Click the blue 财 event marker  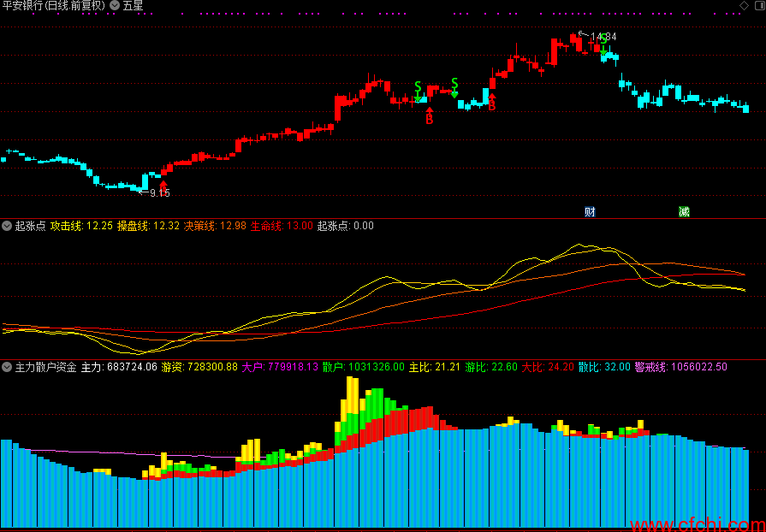point(591,212)
